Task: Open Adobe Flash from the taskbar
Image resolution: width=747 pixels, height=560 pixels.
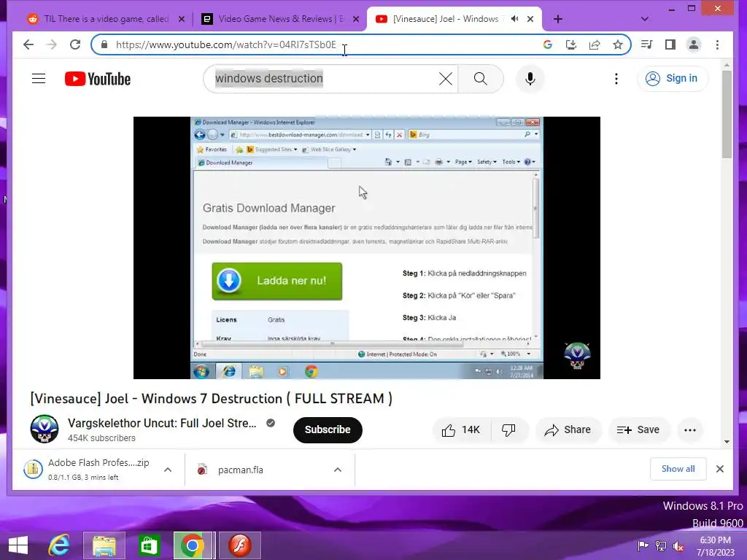Action: [239, 545]
